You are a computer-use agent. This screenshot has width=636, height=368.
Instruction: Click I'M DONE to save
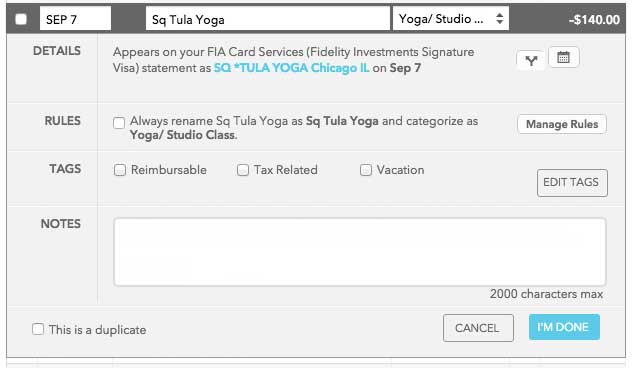click(564, 327)
